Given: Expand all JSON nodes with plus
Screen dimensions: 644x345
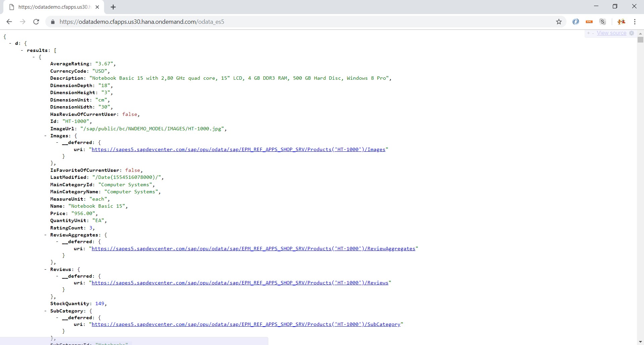Looking at the screenshot, I should (x=588, y=33).
